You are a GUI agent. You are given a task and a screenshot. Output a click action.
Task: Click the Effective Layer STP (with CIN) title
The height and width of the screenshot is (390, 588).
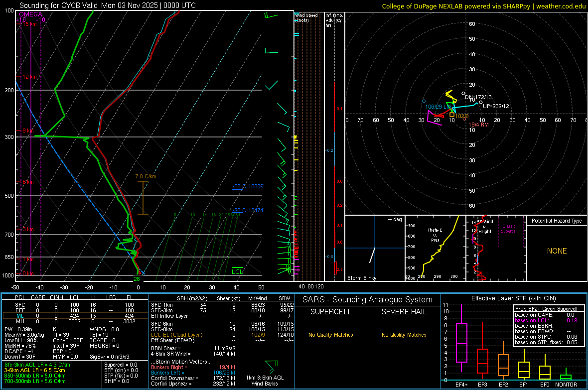(x=514, y=298)
